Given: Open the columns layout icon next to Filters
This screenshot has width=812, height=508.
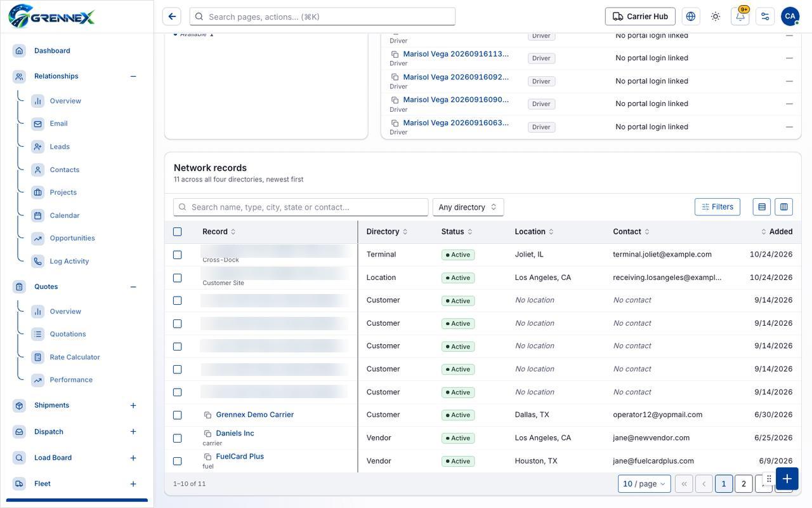Looking at the screenshot, I should (x=784, y=207).
